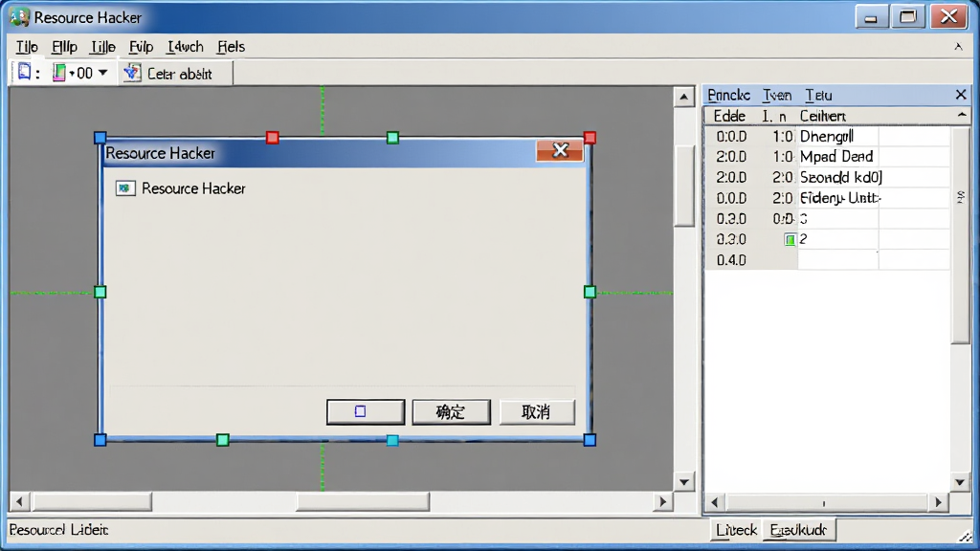Close the previewed Resource Hacker dialog via its X

[x=560, y=150]
